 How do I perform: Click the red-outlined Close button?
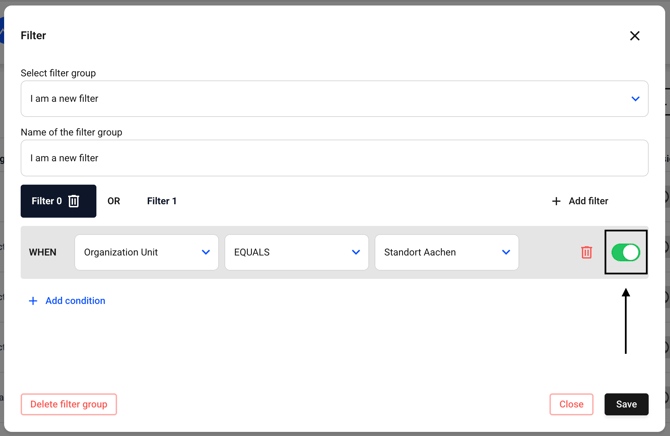tap(571, 404)
